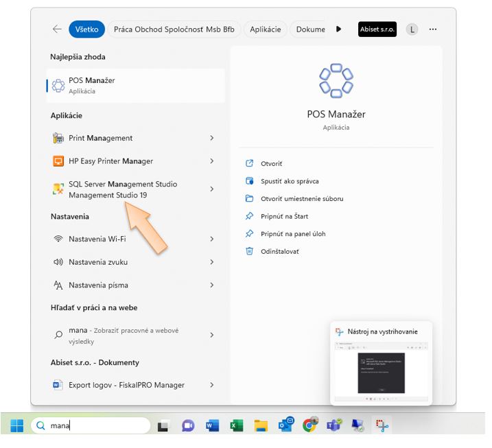Go back with the arrow icon

[x=57, y=30]
